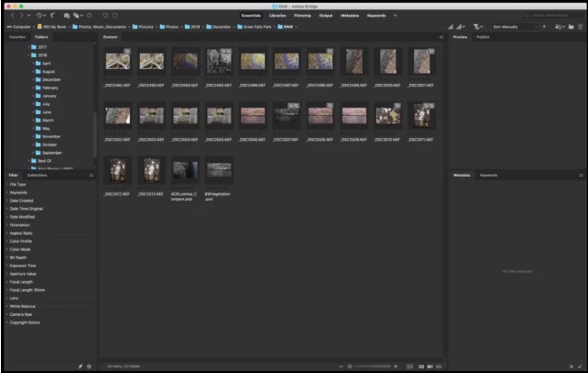Screen dimensions: 588x373
Task: Switch to the Filmstrip workspace
Action: [x=302, y=16]
